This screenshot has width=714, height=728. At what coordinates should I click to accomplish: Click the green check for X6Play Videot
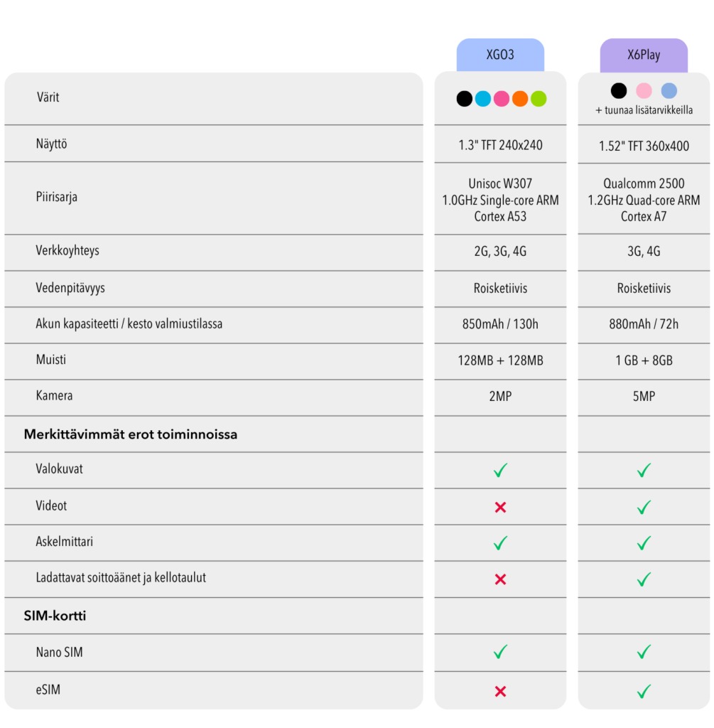click(x=644, y=507)
